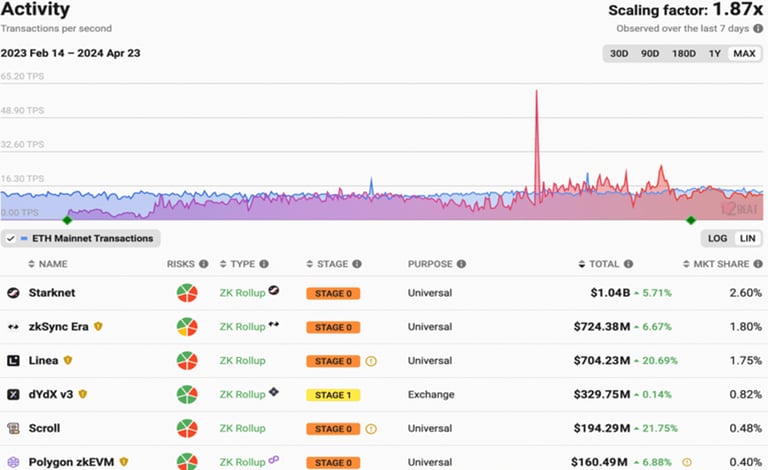Select the 1Y time range
The image size is (768, 470).
coord(715,53)
